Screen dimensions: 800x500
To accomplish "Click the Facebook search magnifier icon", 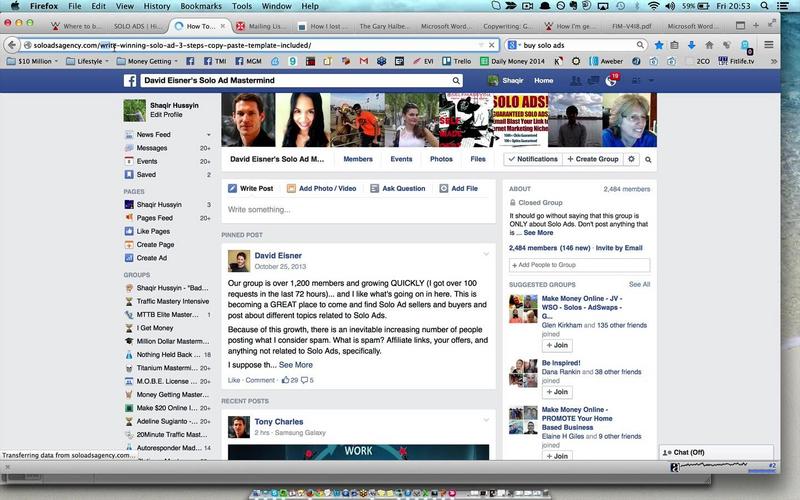I will click(x=456, y=81).
